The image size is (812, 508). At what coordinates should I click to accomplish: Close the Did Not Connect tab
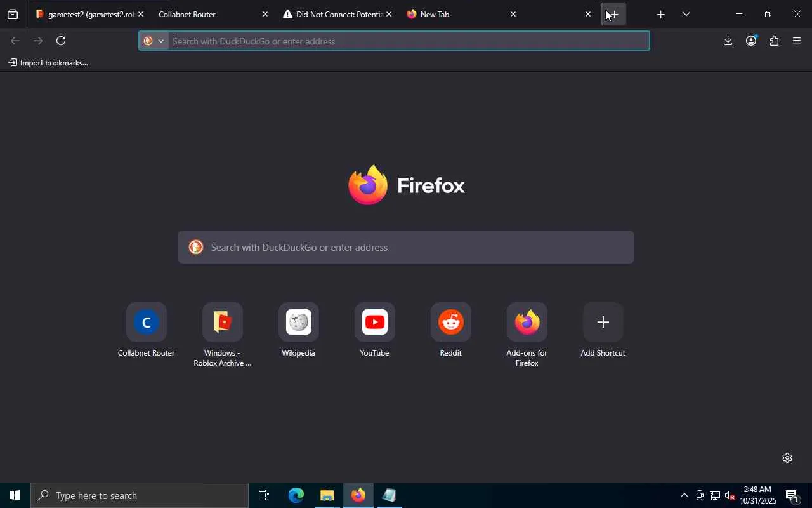(x=389, y=14)
